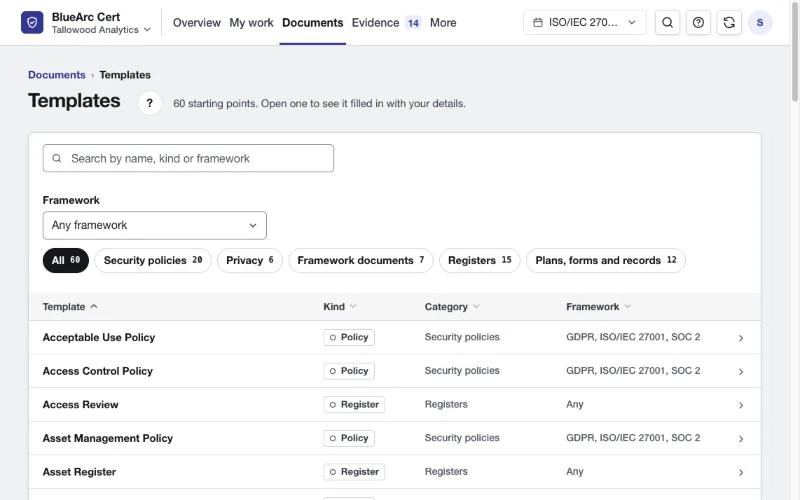Click Security policies category in Acceptable Use row
800x500 pixels.
[462, 337]
